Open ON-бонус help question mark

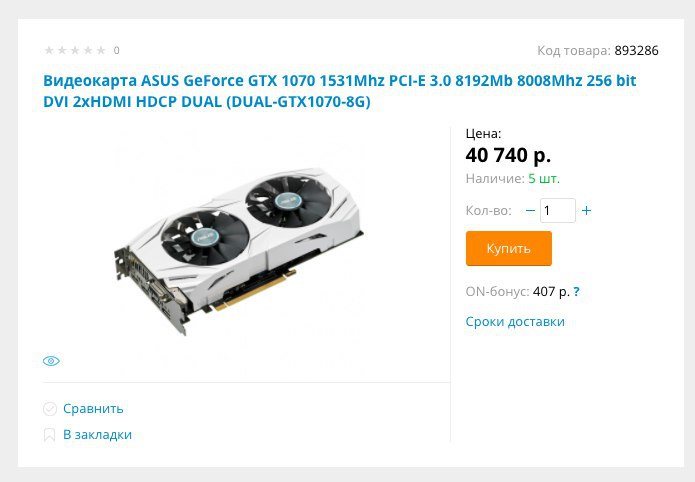(x=576, y=292)
